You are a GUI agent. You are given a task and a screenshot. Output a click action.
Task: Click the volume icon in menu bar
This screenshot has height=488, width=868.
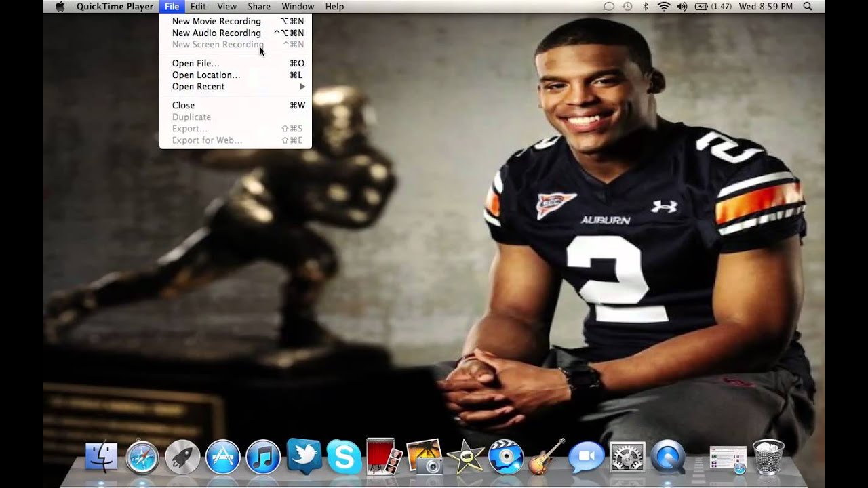[682, 6]
